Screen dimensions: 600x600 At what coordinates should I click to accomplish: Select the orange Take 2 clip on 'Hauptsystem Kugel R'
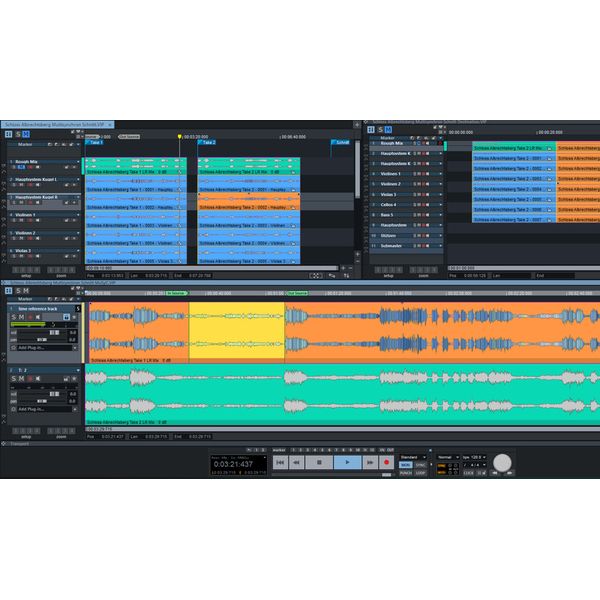coord(248,202)
